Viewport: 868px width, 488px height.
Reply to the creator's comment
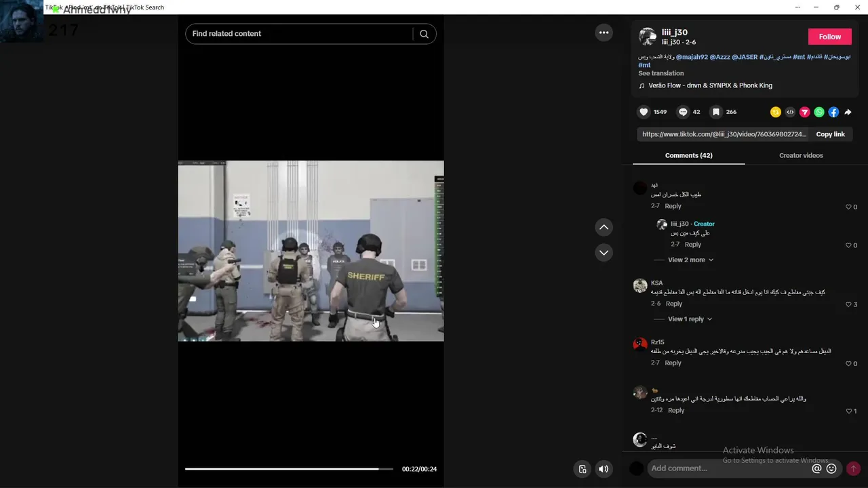[693, 245]
